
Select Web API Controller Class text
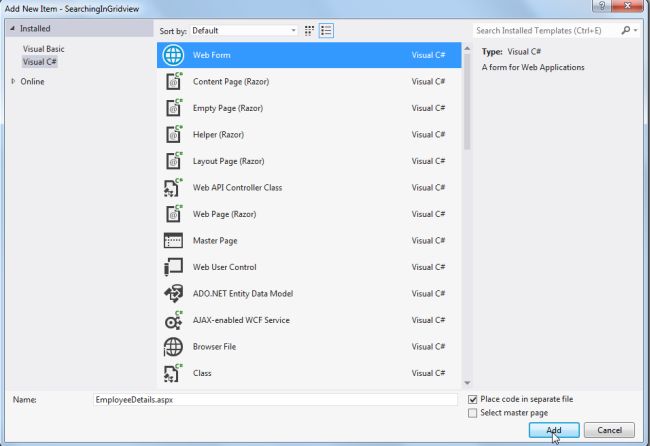[238, 188]
